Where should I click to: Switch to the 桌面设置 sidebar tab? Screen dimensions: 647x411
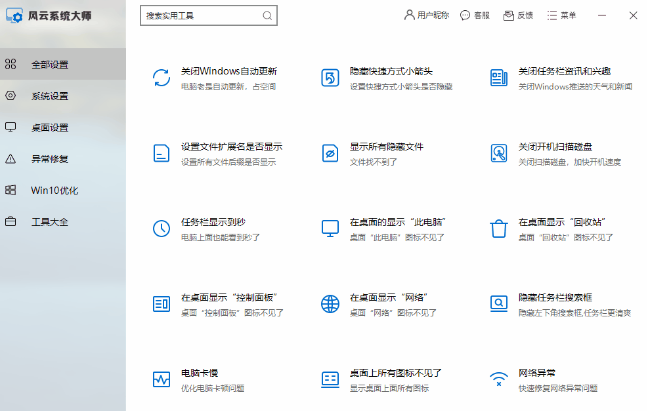(49, 127)
